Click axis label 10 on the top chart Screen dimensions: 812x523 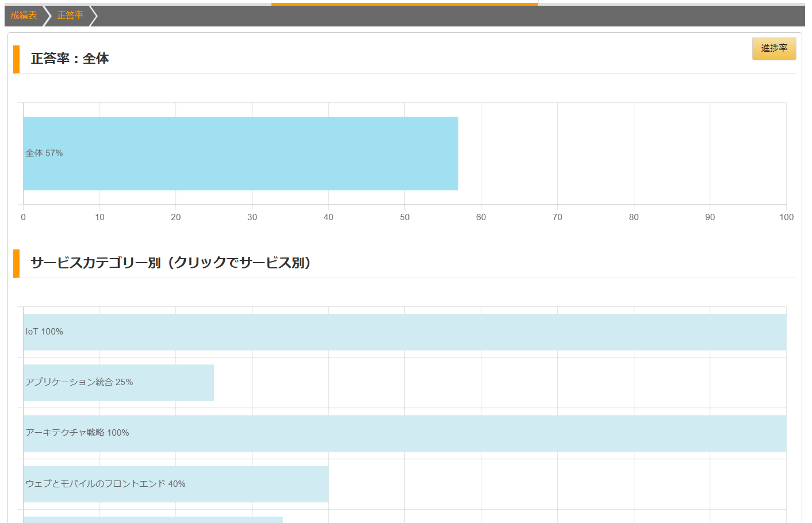click(99, 217)
